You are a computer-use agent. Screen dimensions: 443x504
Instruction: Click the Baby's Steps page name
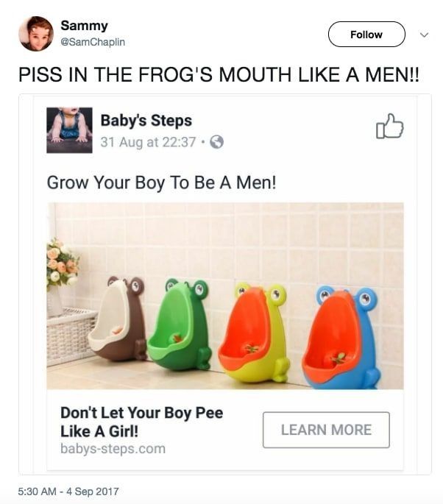pyautogui.click(x=146, y=120)
